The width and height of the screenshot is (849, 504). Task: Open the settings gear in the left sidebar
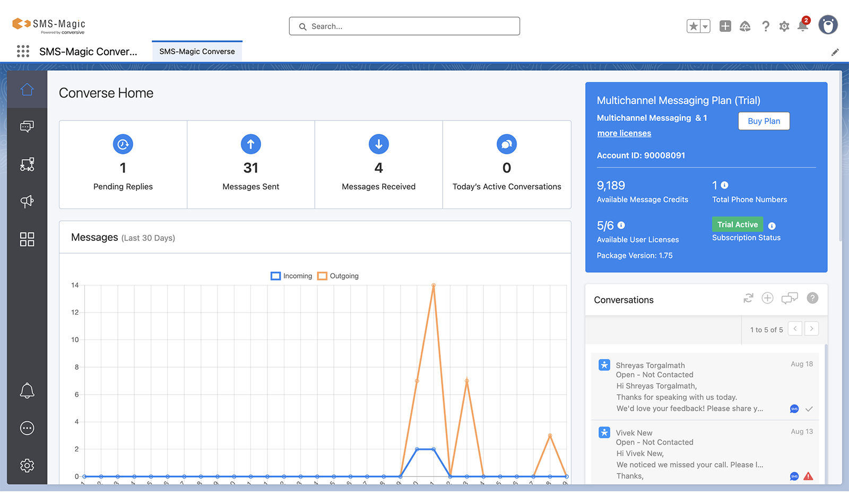tap(27, 466)
